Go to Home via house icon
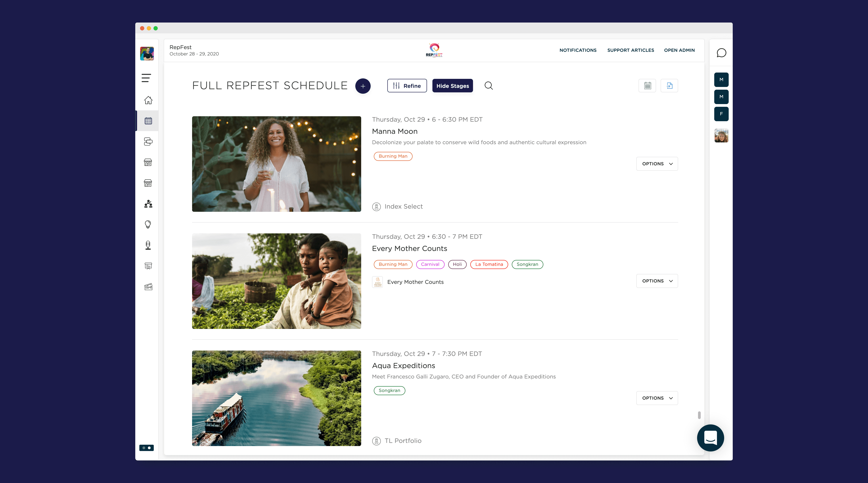This screenshot has width=868, height=483. coord(148,100)
